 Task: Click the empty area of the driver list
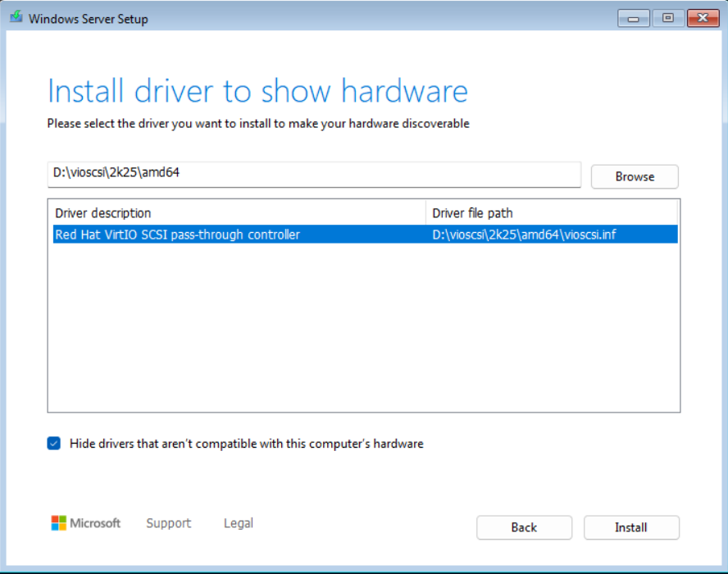pos(363,328)
